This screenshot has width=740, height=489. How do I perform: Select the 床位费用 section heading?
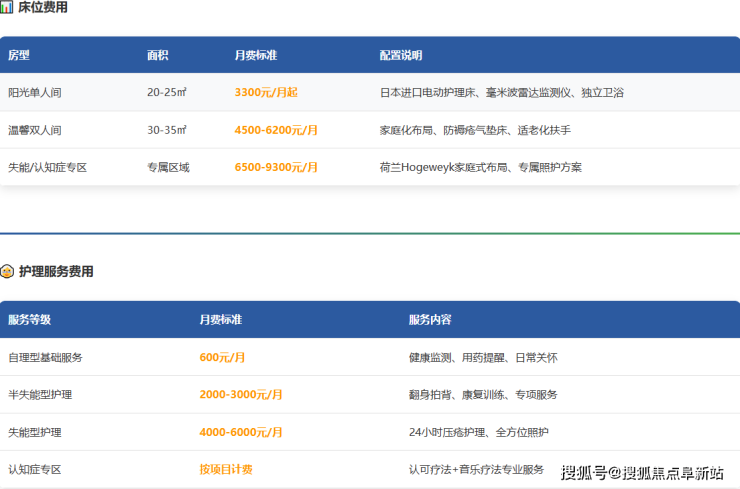coord(43,7)
